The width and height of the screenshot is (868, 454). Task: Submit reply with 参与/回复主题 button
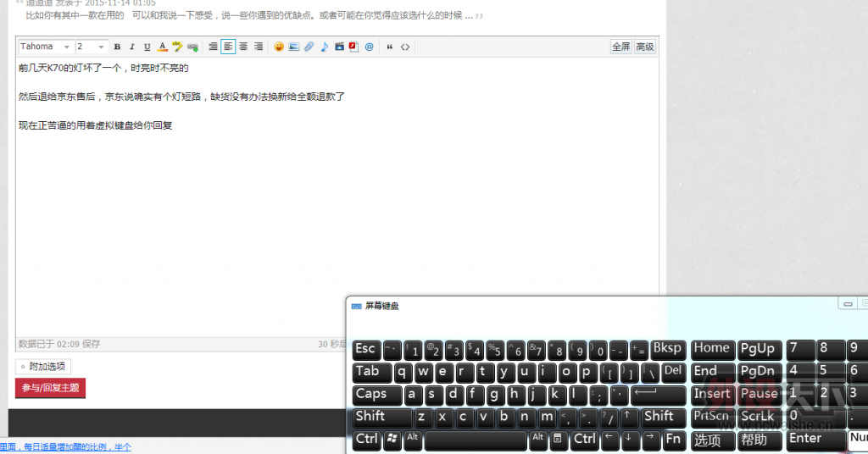[x=50, y=388]
